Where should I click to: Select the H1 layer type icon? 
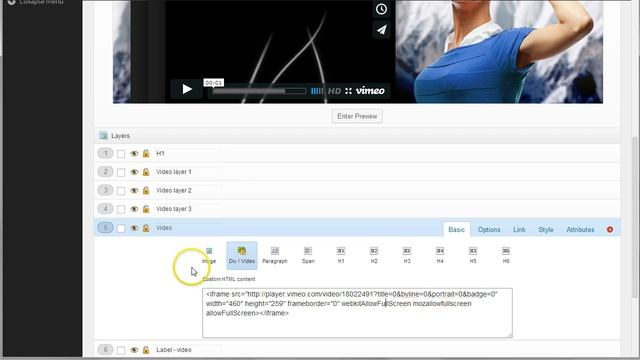pyautogui.click(x=341, y=255)
